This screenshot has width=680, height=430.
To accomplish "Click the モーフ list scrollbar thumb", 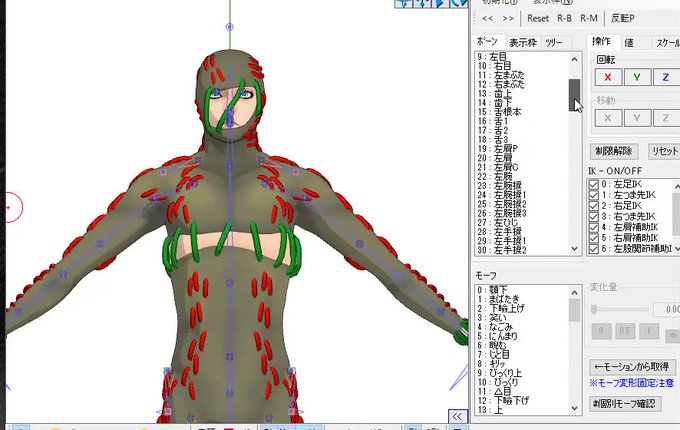I will pyautogui.click(x=575, y=310).
